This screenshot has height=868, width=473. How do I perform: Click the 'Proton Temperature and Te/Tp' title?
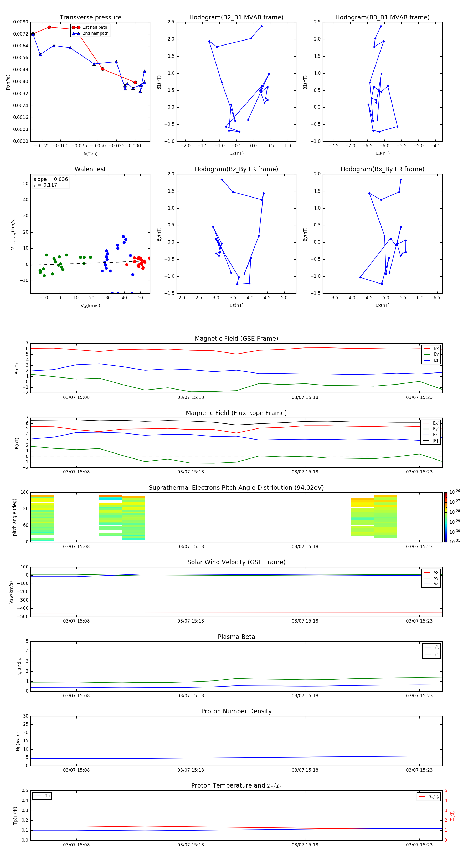click(x=236, y=786)
